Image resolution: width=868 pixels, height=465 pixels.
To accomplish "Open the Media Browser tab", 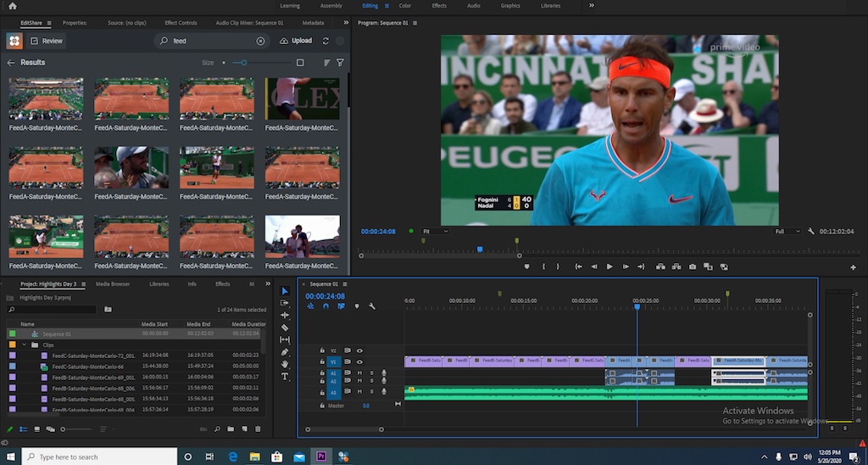I will click(113, 283).
